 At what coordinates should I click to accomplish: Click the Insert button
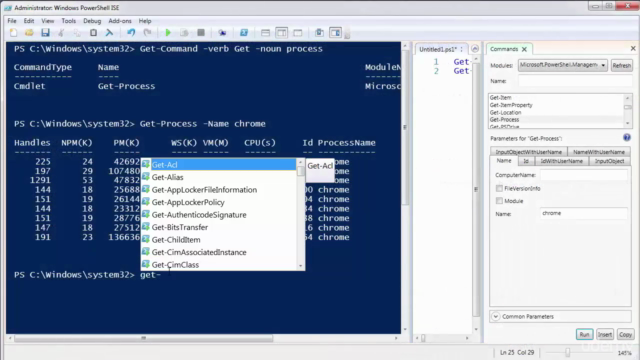[604, 334]
